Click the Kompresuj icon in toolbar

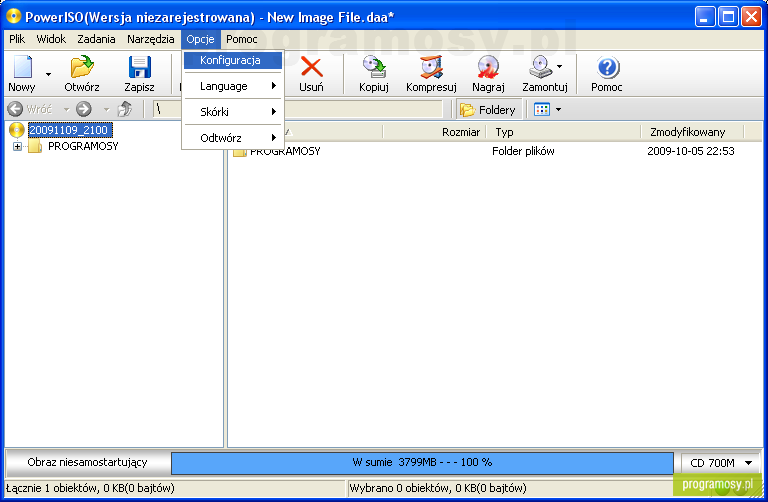pyautogui.click(x=431, y=67)
